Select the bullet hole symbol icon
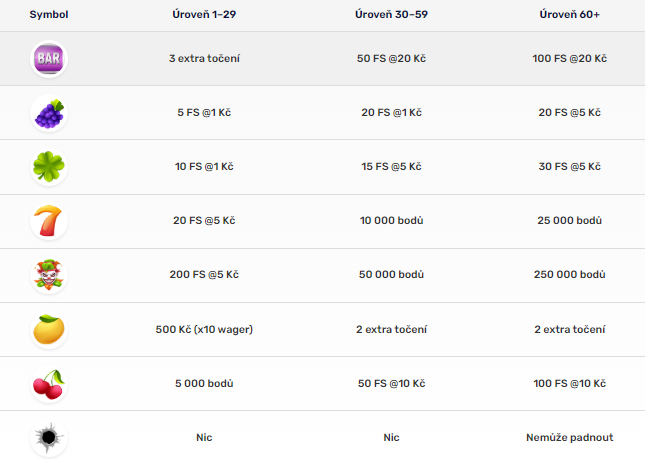This screenshot has height=460, width=645. click(49, 438)
